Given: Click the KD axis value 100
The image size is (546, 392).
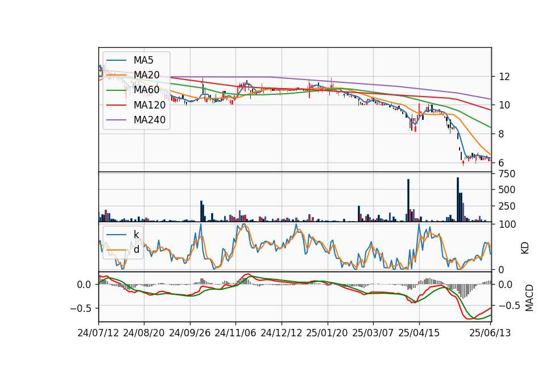Looking at the screenshot, I should [x=507, y=224].
